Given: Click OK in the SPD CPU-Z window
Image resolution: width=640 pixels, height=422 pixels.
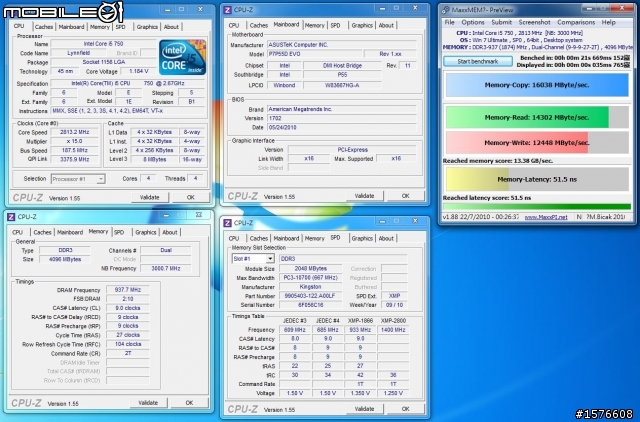Looking at the screenshot, I should [x=405, y=409].
